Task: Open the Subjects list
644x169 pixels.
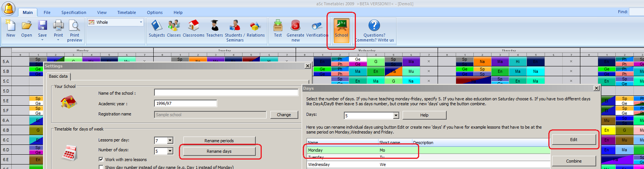Action: (x=157, y=29)
